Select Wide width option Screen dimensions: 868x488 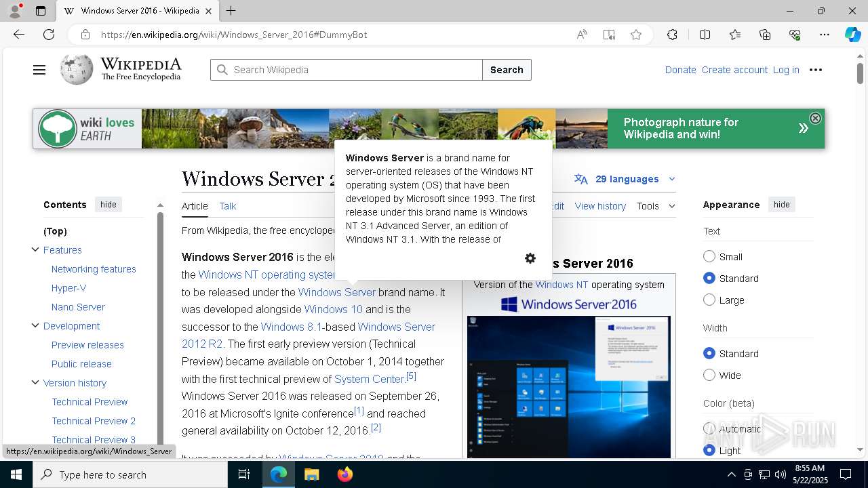(x=709, y=375)
